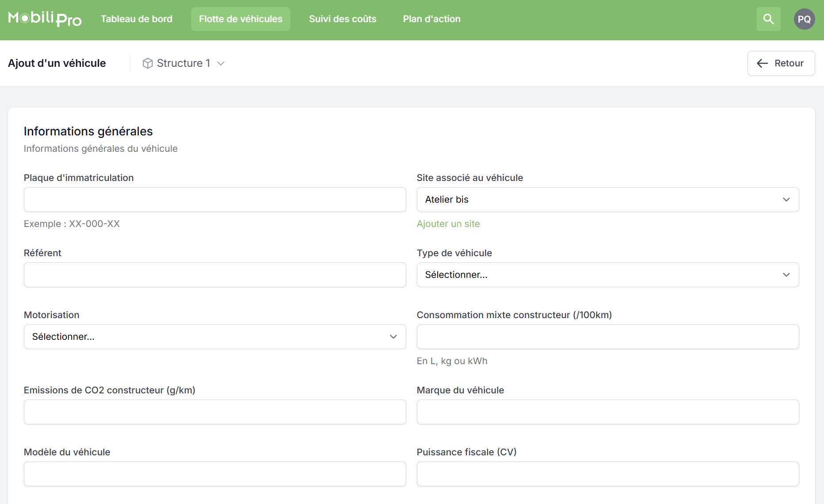
Task: Navigate to Plan d'action
Action: point(431,19)
